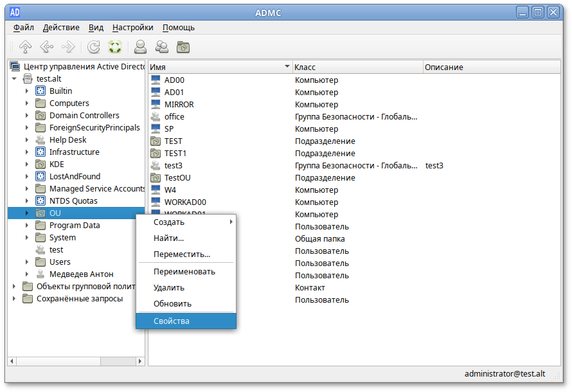The width and height of the screenshot is (572, 392).
Task: Click the create organizational unit icon
Action: (183, 47)
